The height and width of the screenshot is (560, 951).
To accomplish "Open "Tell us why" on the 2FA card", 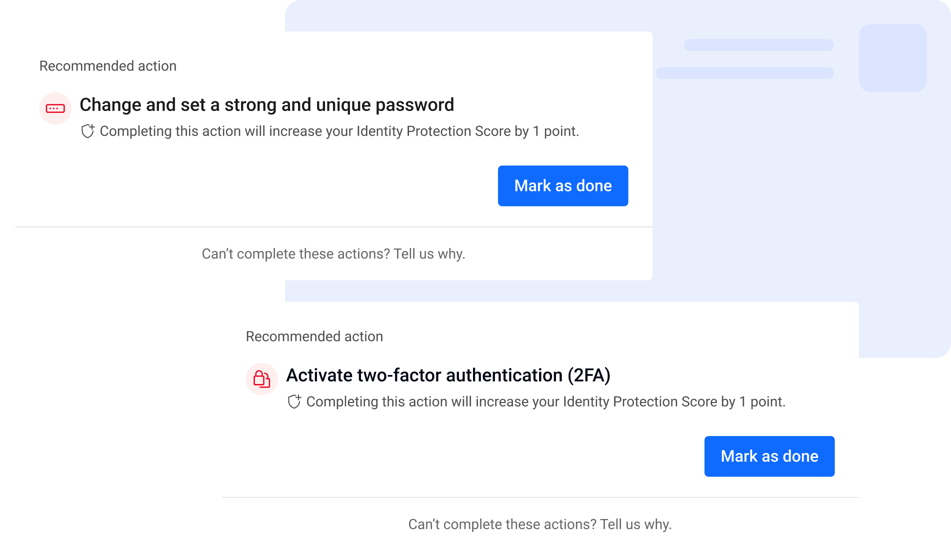I will pyautogui.click(x=539, y=524).
